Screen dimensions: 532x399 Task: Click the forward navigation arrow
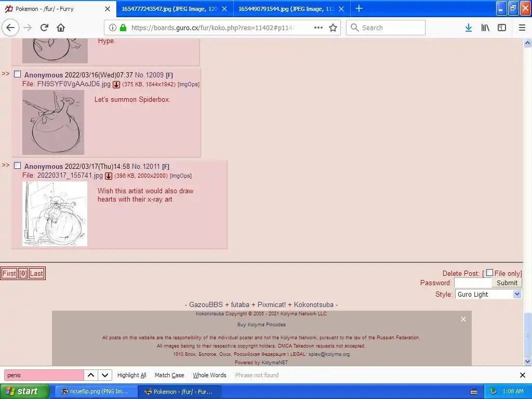point(28,28)
